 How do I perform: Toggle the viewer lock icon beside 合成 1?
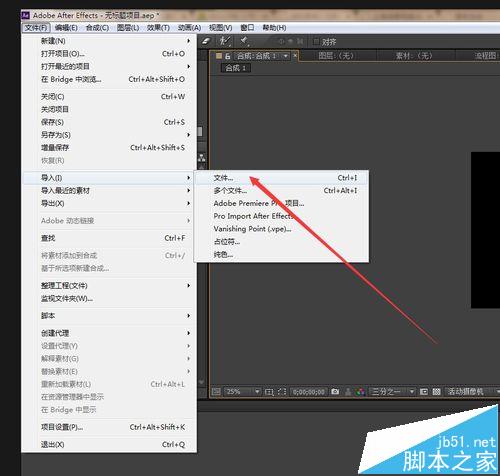[228, 56]
